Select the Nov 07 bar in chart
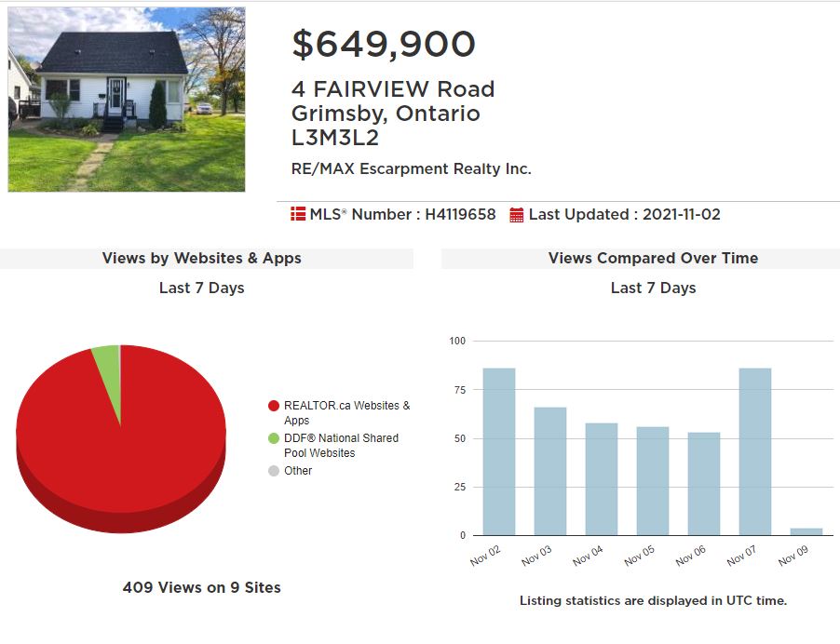The width and height of the screenshot is (840, 644). pos(755,451)
